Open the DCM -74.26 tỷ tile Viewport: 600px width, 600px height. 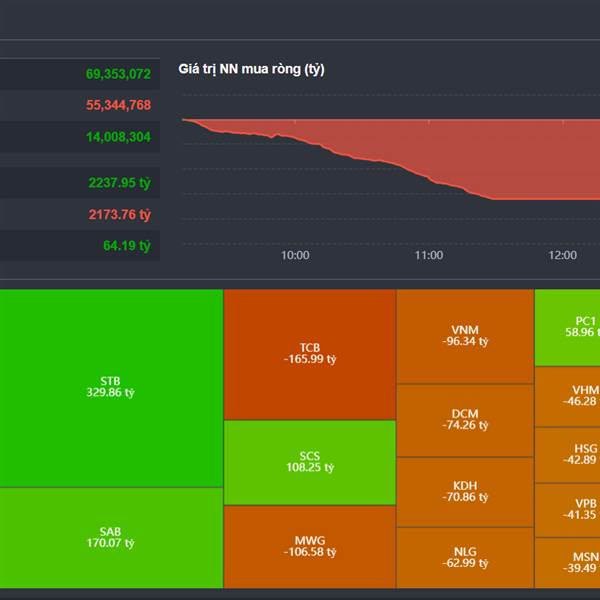pos(465,420)
